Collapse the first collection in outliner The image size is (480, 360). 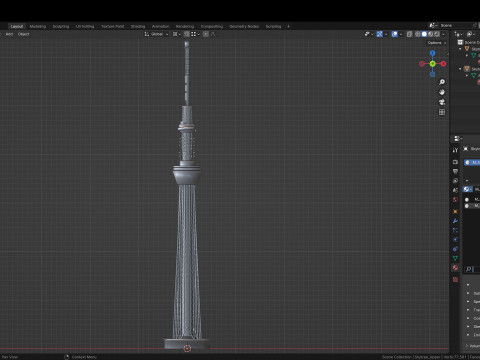pyautogui.click(x=460, y=49)
